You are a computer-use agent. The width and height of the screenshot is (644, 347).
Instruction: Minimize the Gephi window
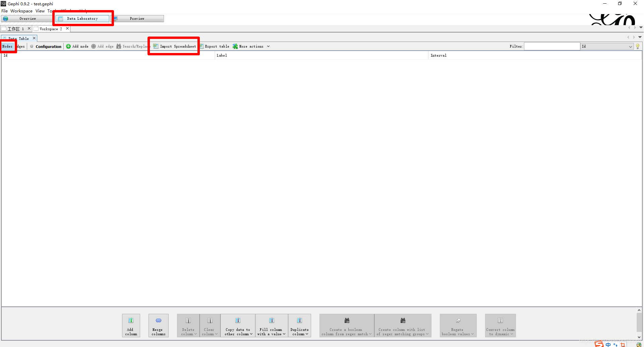pyautogui.click(x=605, y=4)
